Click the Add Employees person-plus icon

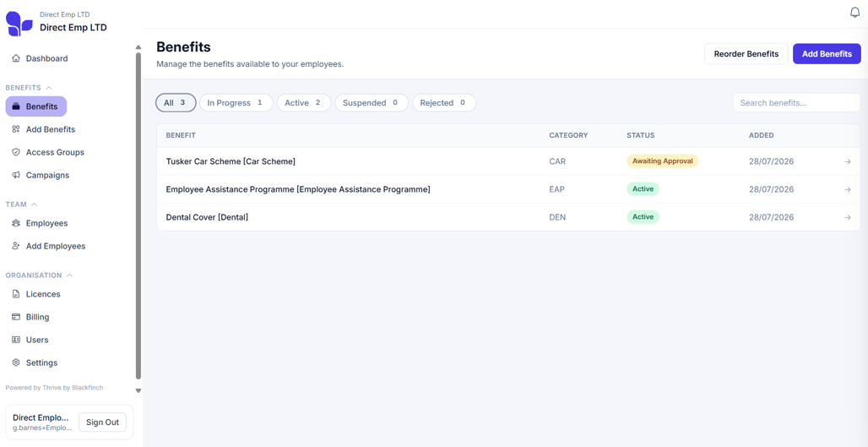coord(16,246)
